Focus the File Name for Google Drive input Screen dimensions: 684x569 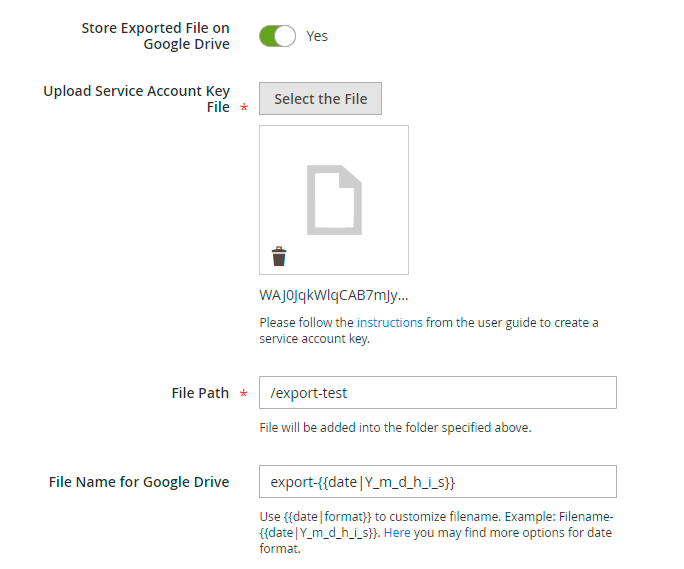(437, 482)
